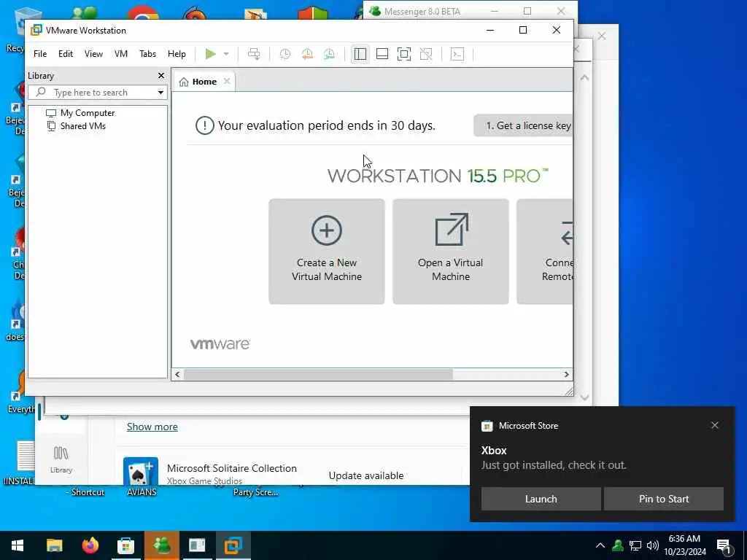Open the Snapshot Manager toolbar icon

(x=329, y=54)
